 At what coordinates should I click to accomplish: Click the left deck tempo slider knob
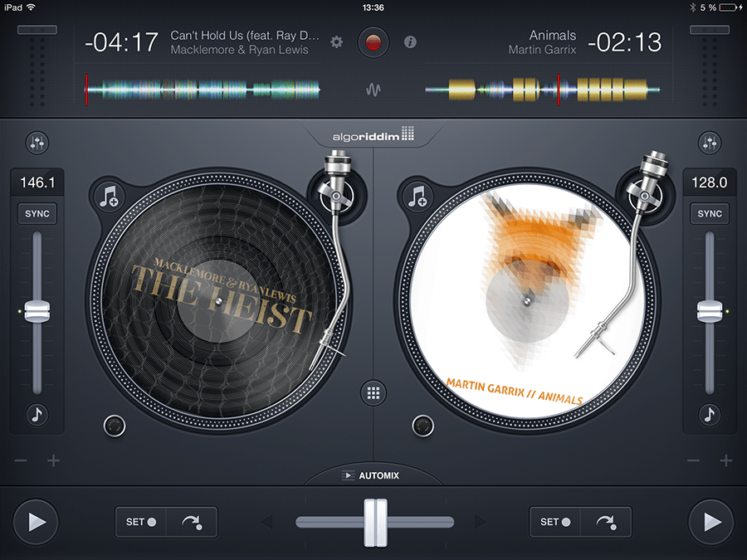coord(37,311)
